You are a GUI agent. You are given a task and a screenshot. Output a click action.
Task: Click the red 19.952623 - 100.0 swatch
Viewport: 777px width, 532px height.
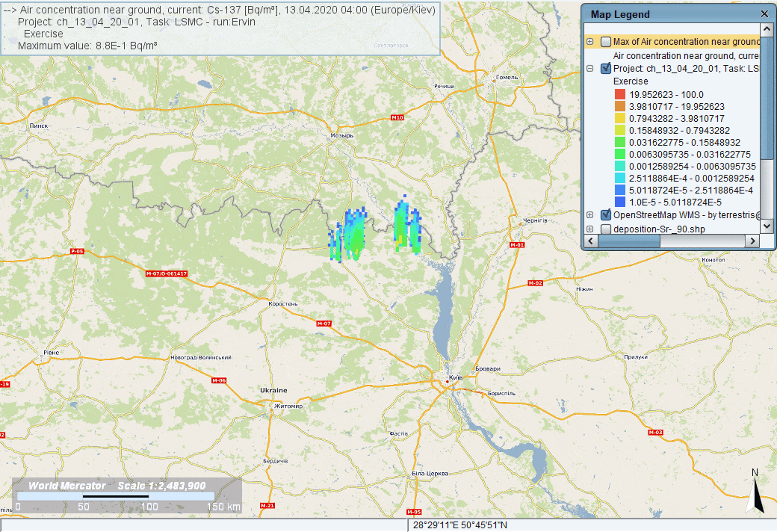pyautogui.click(x=619, y=94)
